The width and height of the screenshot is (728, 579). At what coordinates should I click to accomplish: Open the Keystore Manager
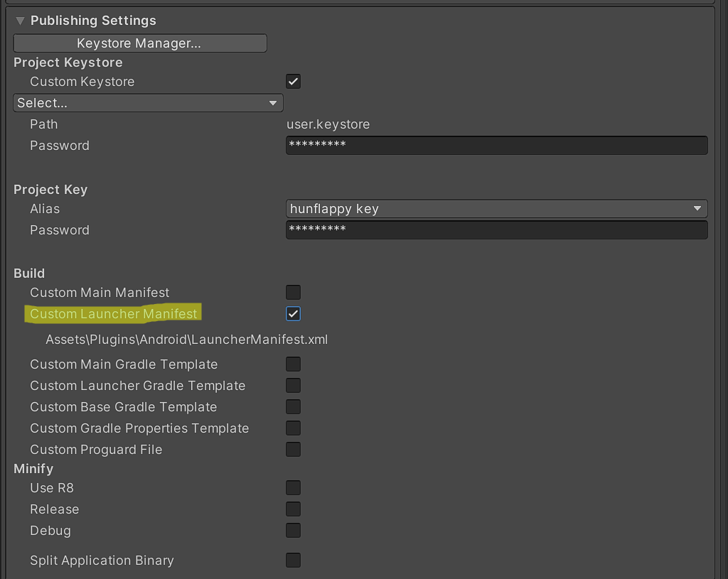pos(139,43)
